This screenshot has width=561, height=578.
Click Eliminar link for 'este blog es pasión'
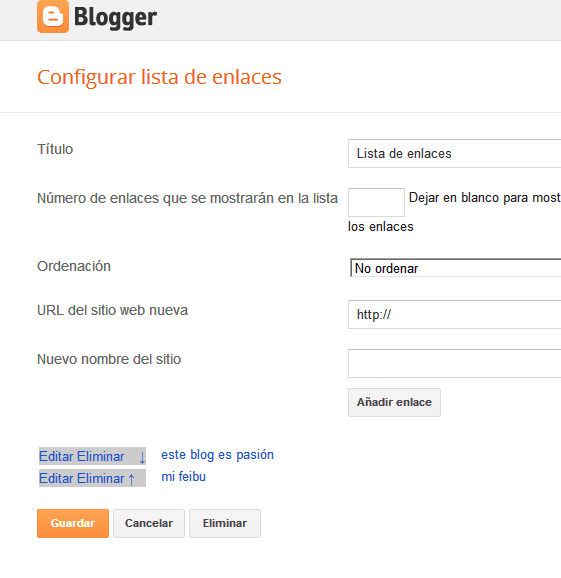click(x=100, y=457)
